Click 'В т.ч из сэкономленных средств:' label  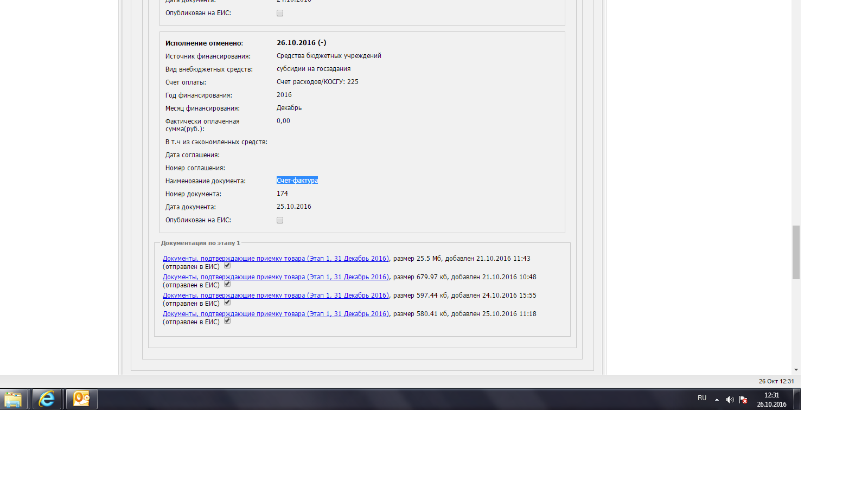tap(216, 142)
